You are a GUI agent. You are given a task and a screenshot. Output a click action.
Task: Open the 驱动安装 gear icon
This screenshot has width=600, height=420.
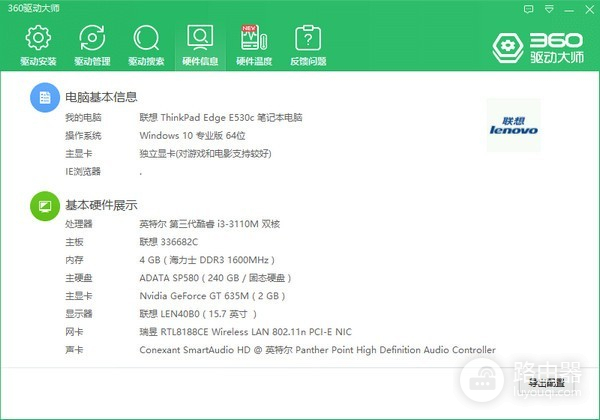38,37
